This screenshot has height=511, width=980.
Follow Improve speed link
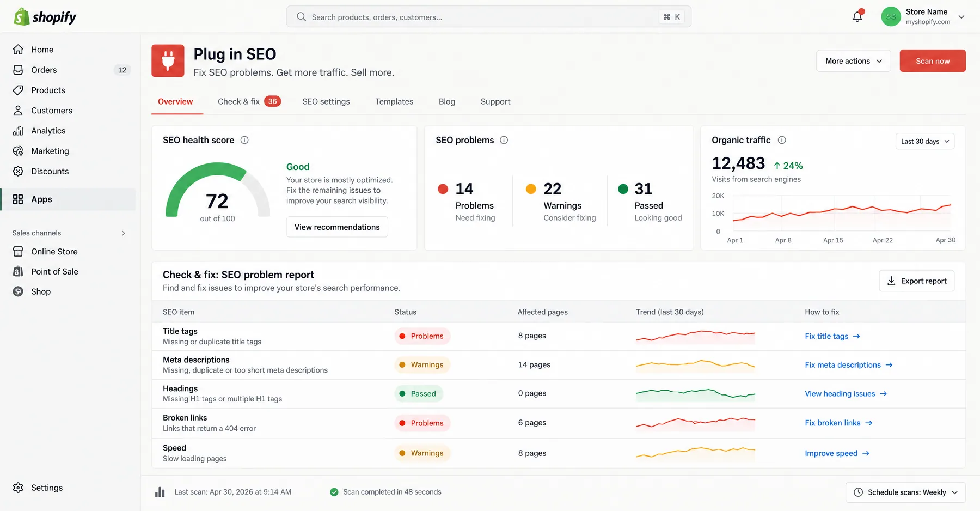coord(837,453)
